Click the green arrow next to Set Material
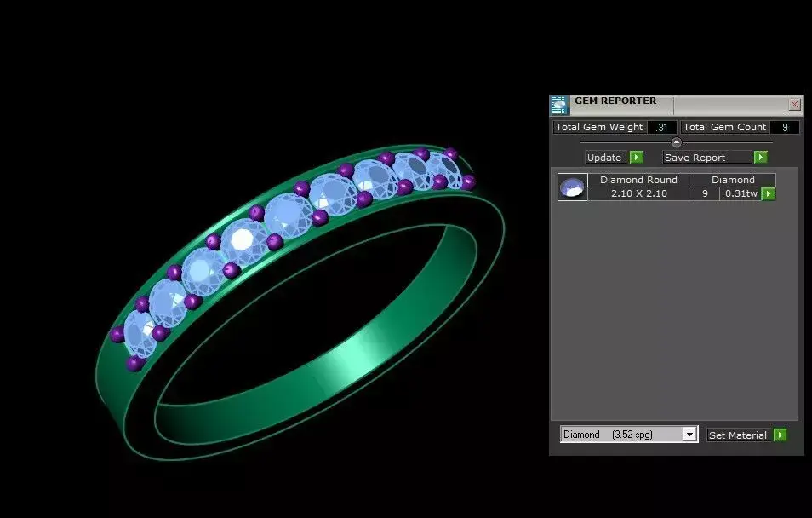Viewport: 812px width, 518px height. (780, 435)
